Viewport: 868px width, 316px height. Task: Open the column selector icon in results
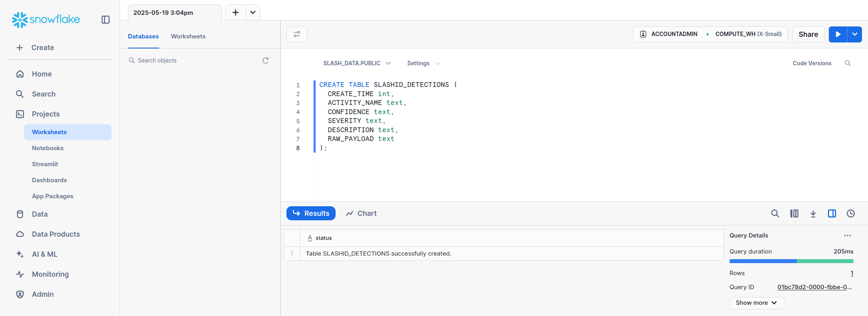[x=794, y=213]
